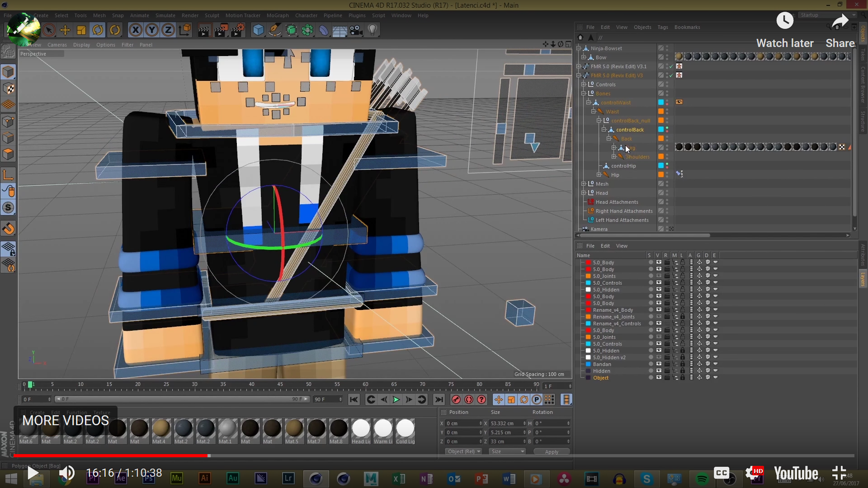868x488 pixels.
Task: Open the Tags menu in Object Manager
Action: click(x=662, y=27)
